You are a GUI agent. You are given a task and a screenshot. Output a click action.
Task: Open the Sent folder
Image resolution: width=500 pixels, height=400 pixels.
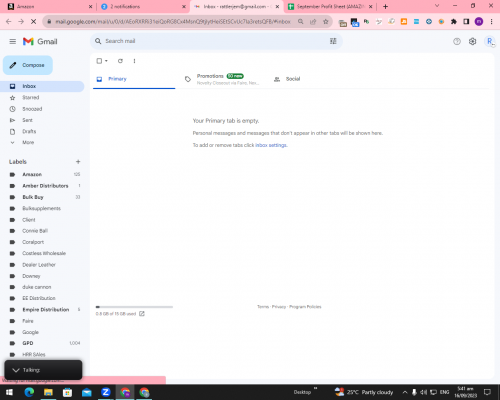(x=27, y=120)
